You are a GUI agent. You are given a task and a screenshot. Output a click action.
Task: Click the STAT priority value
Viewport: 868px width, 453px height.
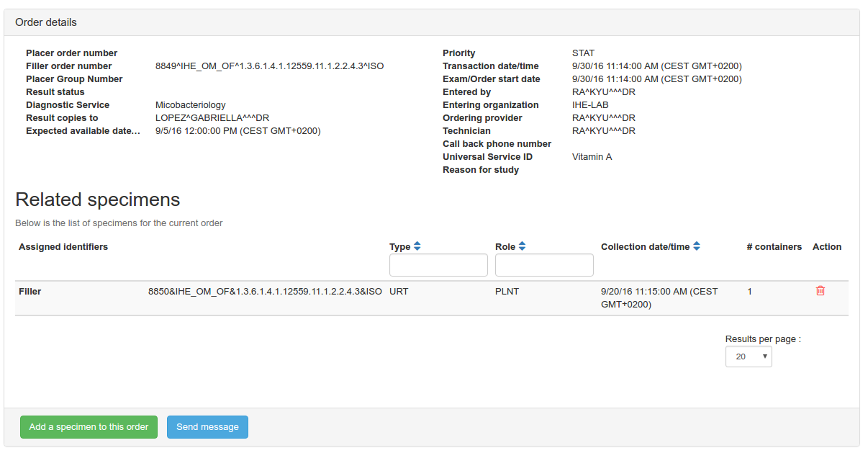(583, 53)
